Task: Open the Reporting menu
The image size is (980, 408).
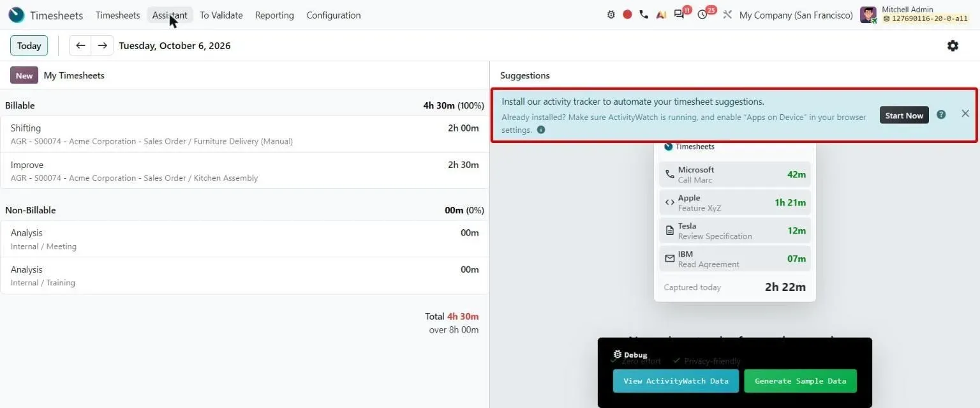Action: point(274,15)
